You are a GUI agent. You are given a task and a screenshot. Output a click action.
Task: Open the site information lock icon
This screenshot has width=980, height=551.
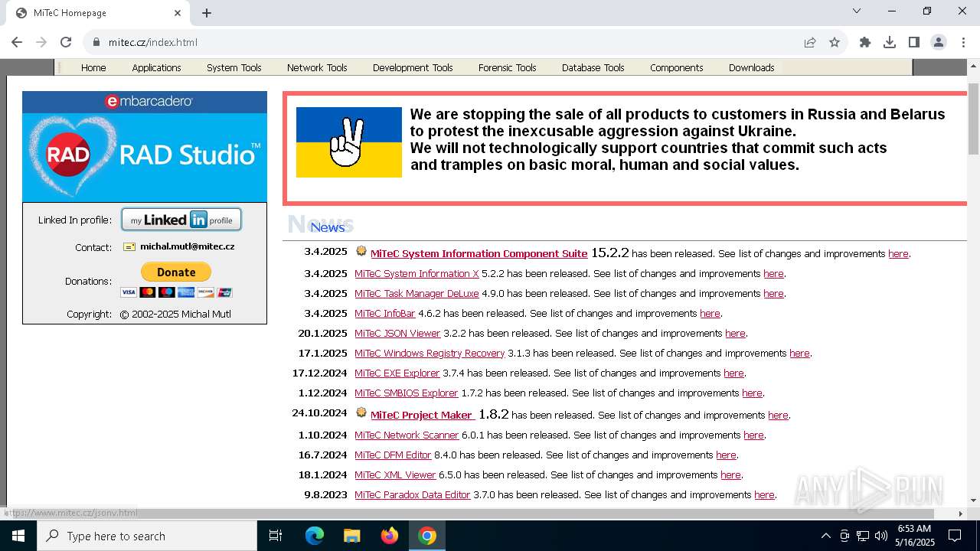tap(96, 42)
